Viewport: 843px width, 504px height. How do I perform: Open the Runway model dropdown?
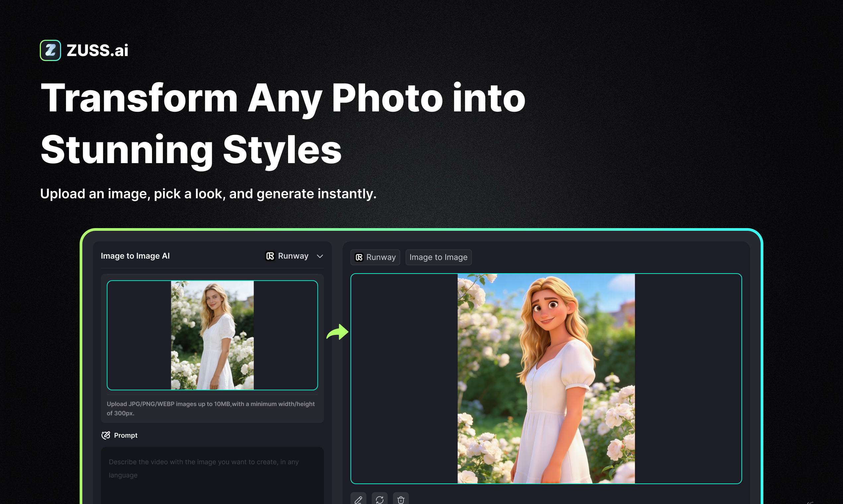click(x=294, y=256)
